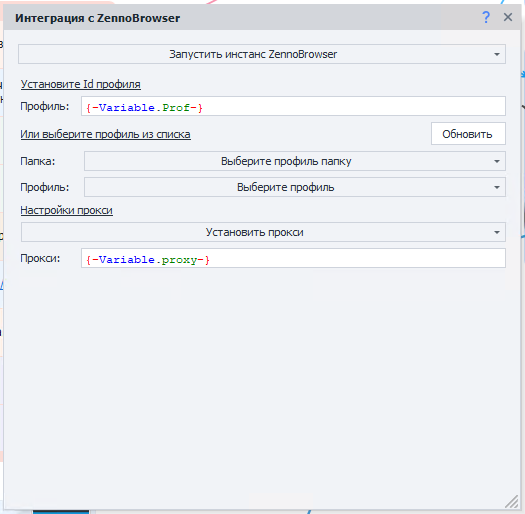
Task: Click the Профиль: label beside Выберите профиль
Action: coord(45,187)
